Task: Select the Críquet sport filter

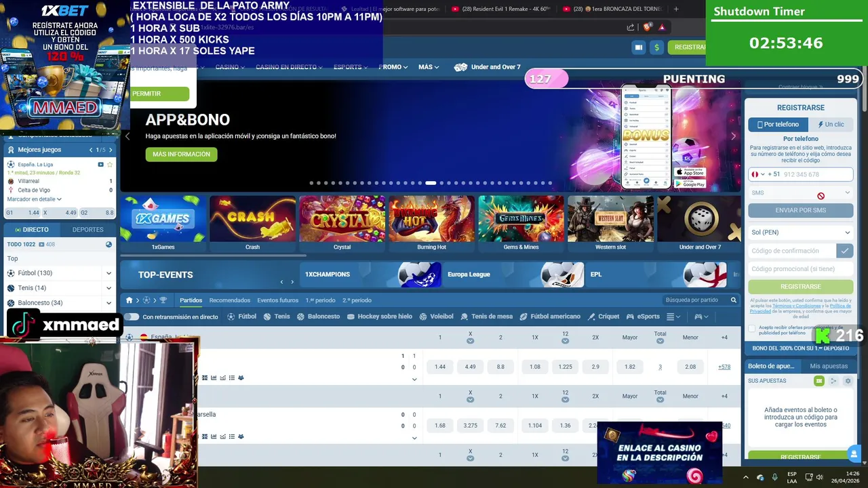Action: (x=604, y=317)
